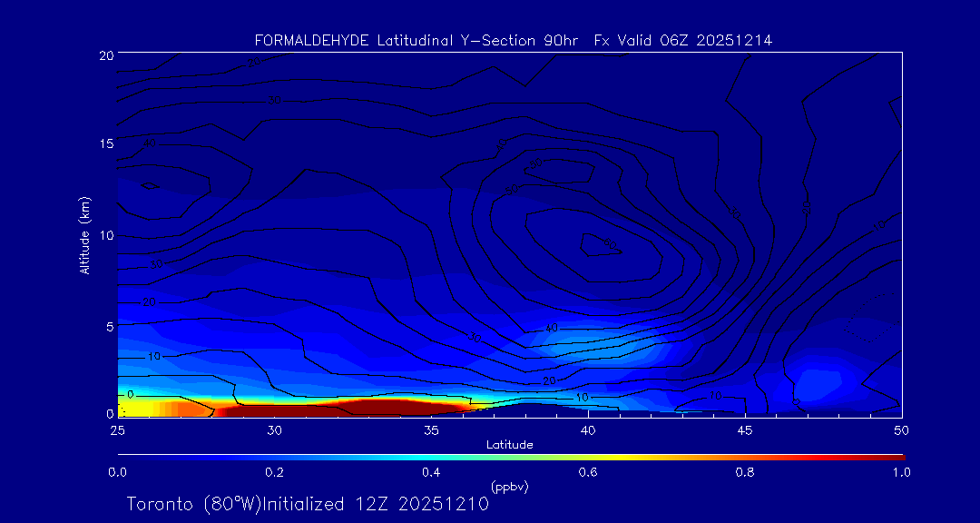Viewport: 980px width, 523px height.
Task: Click the 0.2 colorbar scale label
Action: coord(274,472)
